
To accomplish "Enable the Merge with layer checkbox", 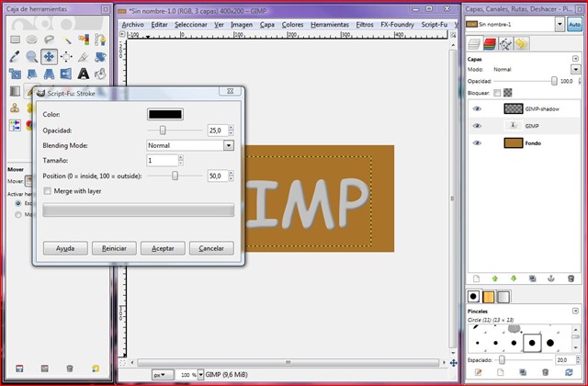I will (x=47, y=191).
